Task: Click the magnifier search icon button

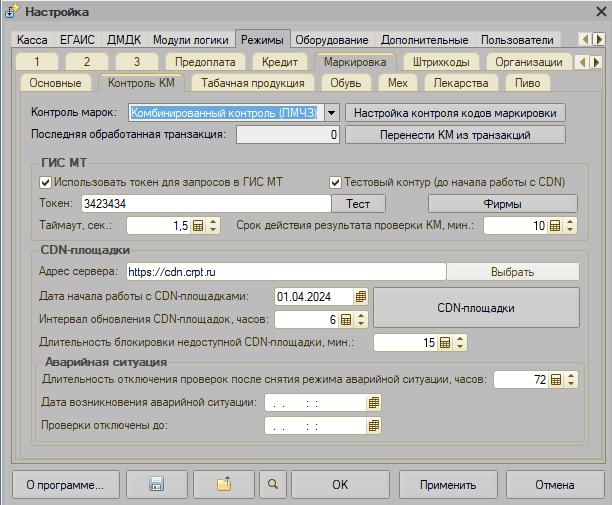Action: [271, 485]
